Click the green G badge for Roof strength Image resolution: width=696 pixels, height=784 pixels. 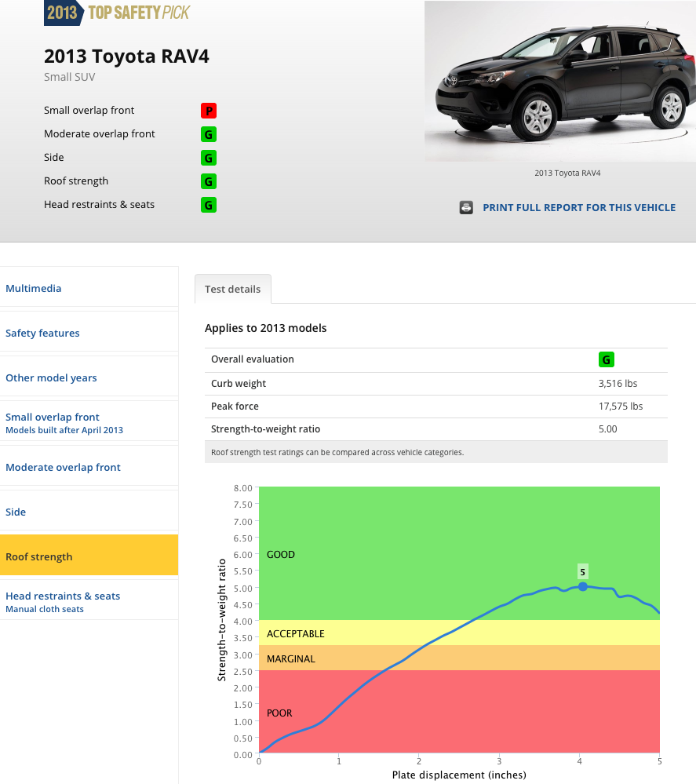point(209,181)
